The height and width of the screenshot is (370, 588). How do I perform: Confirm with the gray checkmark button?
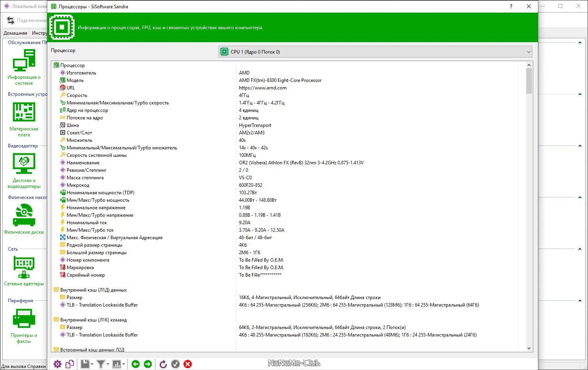click(175, 364)
